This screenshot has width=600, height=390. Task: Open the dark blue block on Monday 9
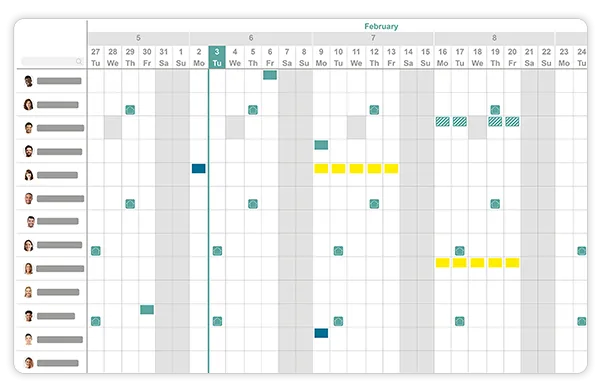coord(321,333)
